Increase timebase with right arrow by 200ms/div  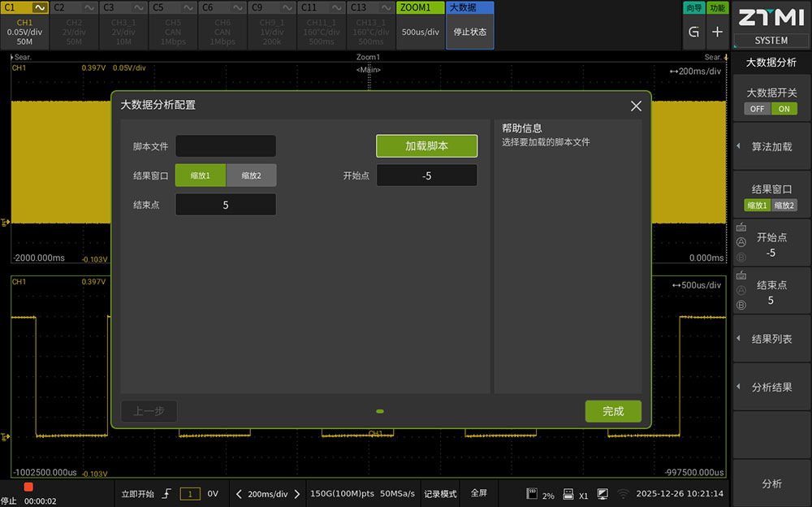297,493
